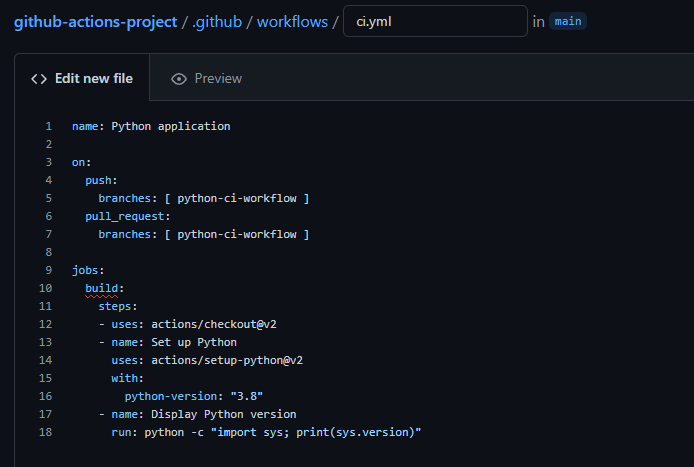Open the .github folder breadcrumb
Image resolution: width=694 pixels, height=467 pixels.
(217, 22)
